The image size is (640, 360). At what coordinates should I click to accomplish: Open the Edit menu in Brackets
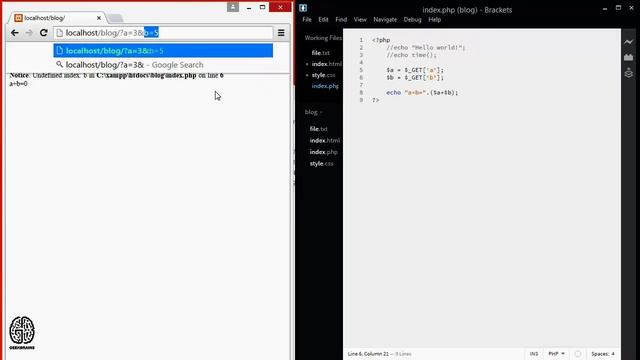click(x=323, y=20)
